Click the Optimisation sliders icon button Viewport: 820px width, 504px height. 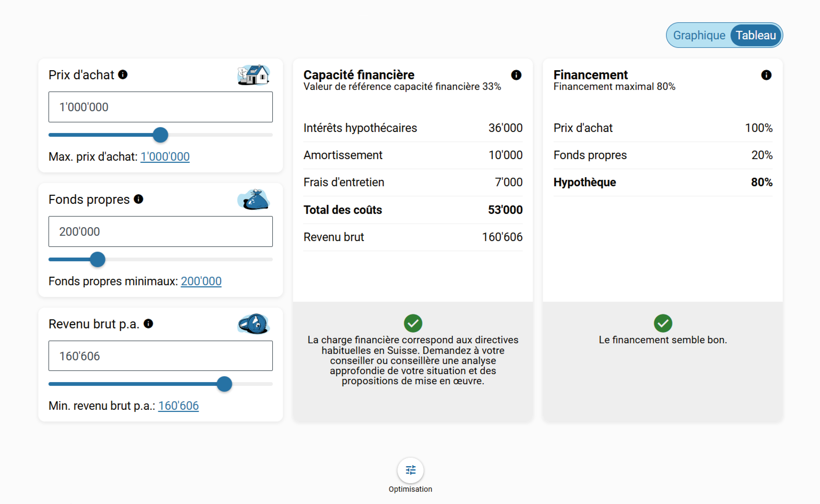coord(410,470)
